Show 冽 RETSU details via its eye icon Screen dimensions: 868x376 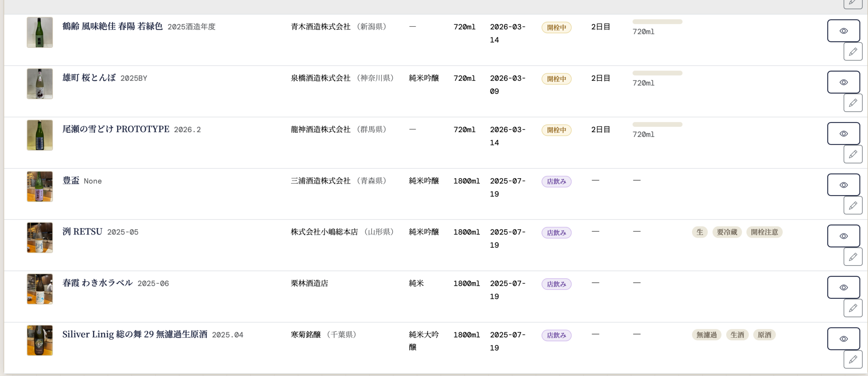click(843, 236)
